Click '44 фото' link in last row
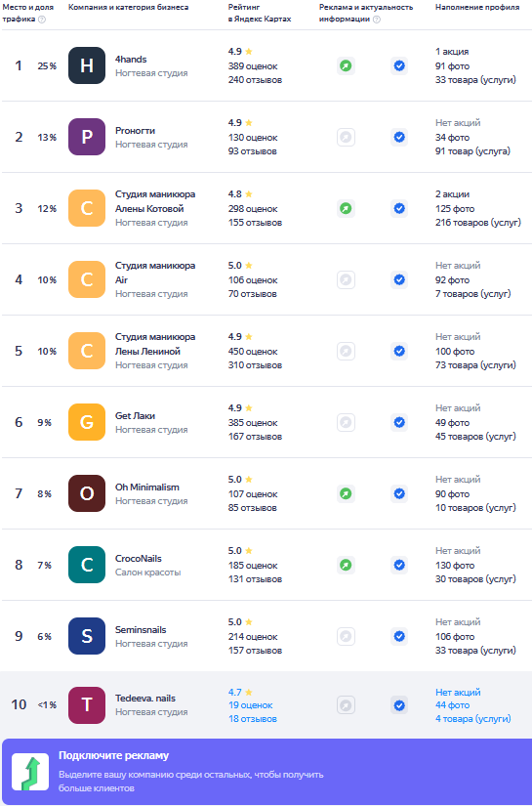This screenshot has height=806, width=532. coord(452,705)
